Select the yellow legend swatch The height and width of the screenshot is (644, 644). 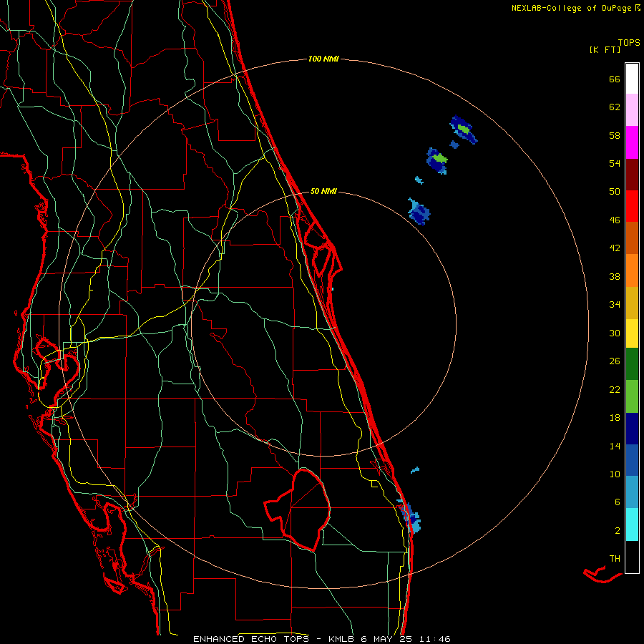tap(632, 333)
